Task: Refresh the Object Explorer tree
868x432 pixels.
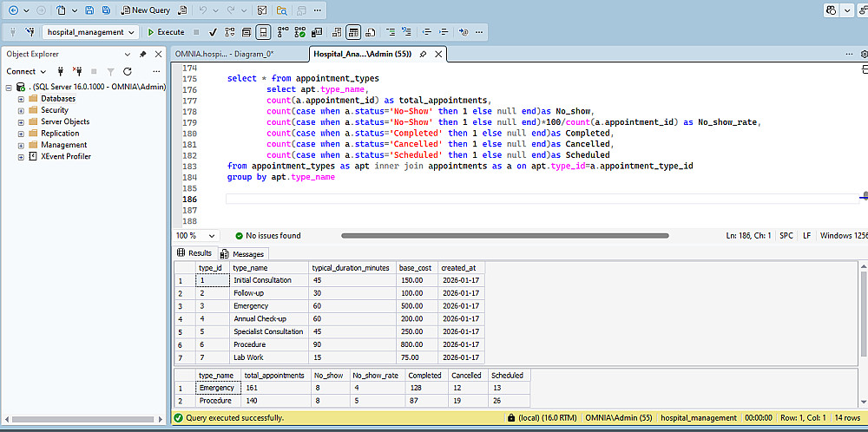Action: point(127,71)
